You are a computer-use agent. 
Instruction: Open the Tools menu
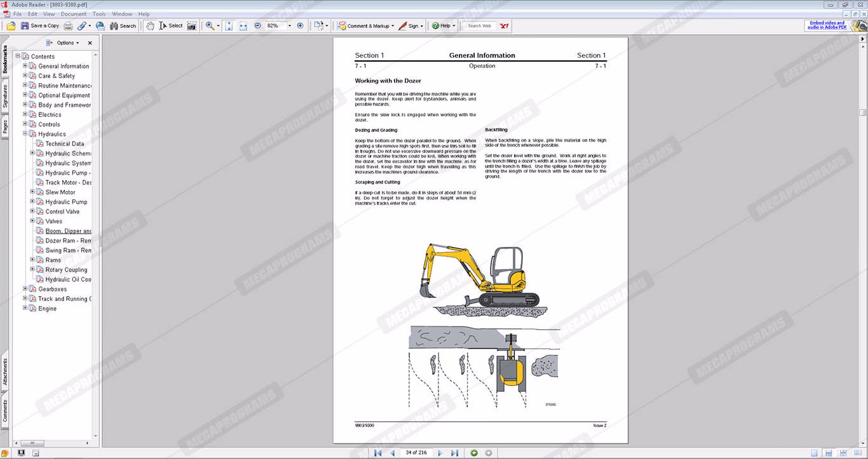pos(99,14)
